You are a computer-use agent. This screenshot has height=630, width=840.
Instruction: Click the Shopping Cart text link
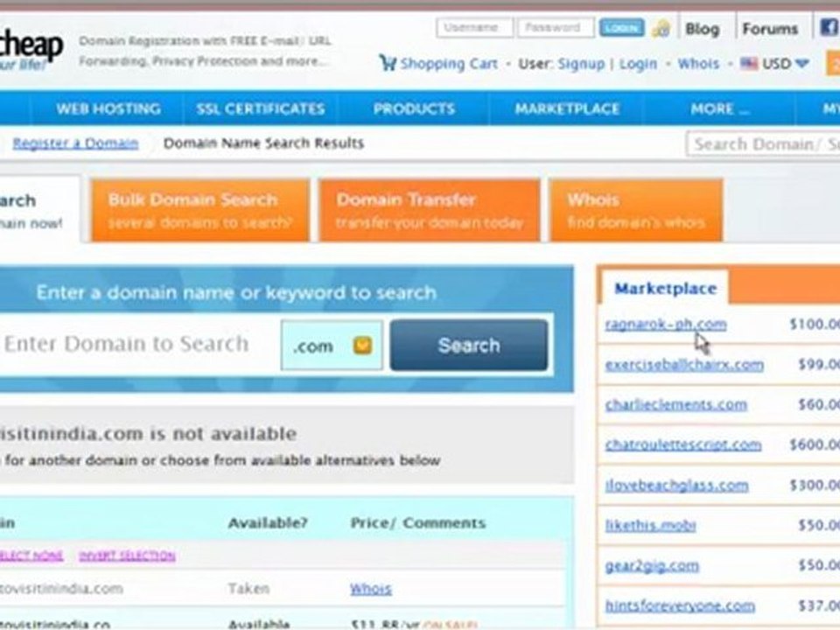point(449,64)
